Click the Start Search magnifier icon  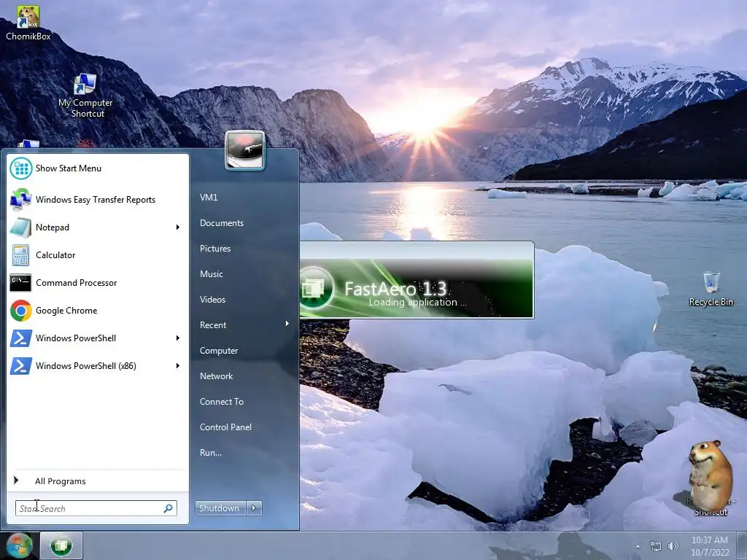click(x=168, y=508)
